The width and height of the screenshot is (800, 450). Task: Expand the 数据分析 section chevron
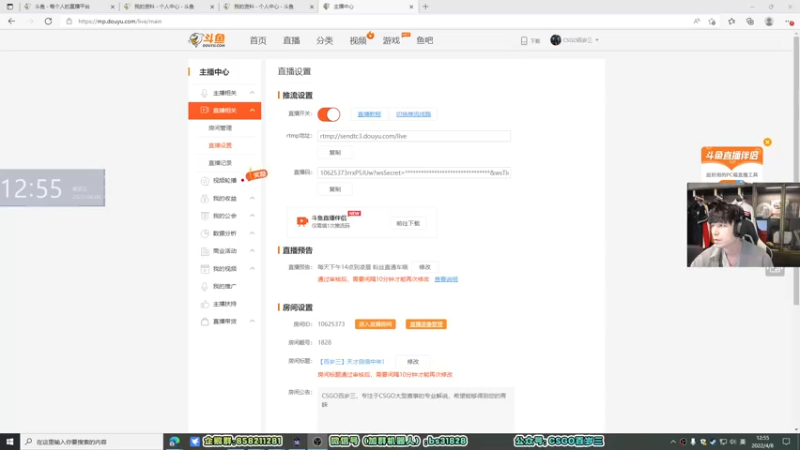click(x=252, y=233)
